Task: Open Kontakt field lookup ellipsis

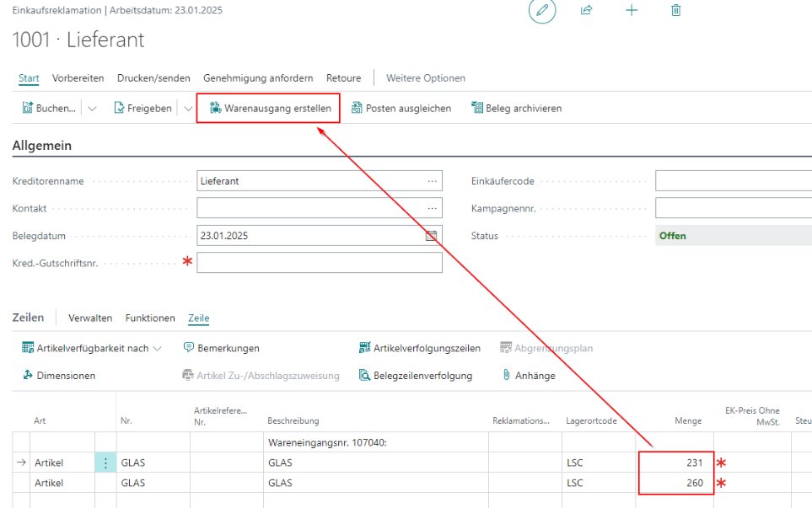Action: 432,208
